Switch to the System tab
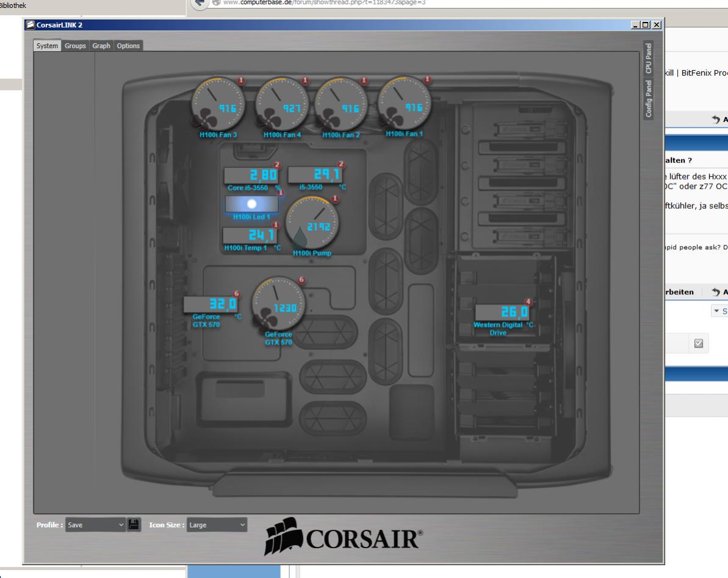The image size is (728, 578). (x=48, y=46)
